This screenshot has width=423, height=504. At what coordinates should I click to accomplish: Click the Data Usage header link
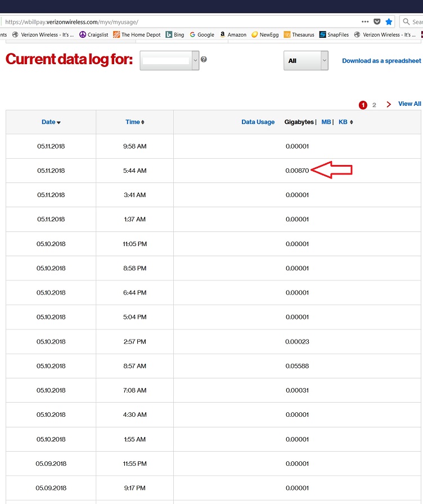point(258,122)
